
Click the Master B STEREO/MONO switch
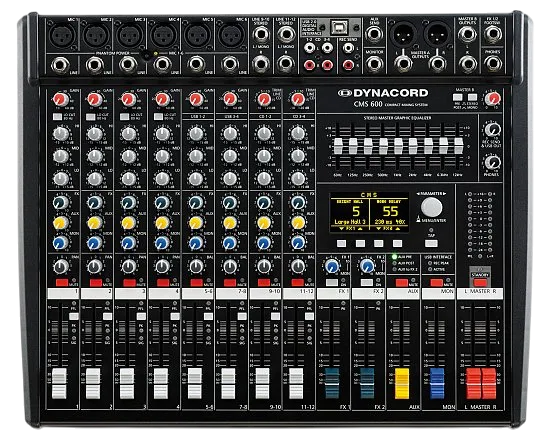point(472,97)
